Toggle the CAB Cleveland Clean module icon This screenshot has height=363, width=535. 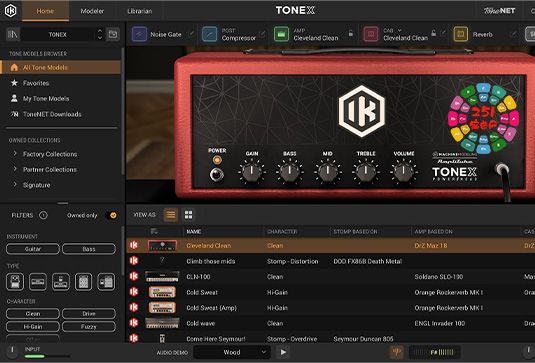[371, 34]
